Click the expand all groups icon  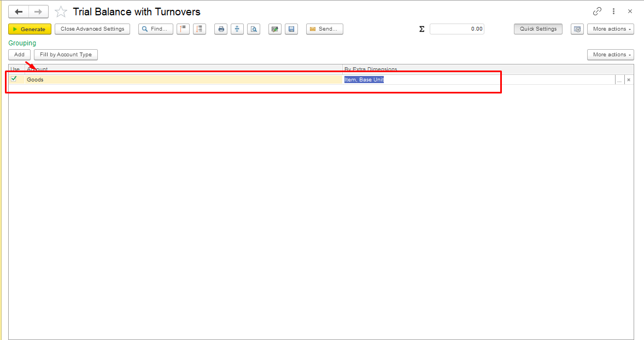point(199,29)
